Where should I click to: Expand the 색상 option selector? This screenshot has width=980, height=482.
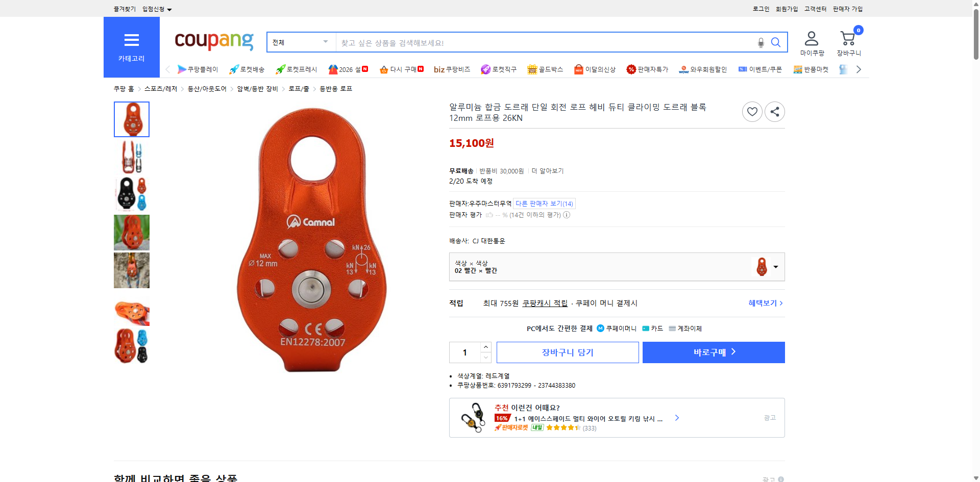pos(775,266)
